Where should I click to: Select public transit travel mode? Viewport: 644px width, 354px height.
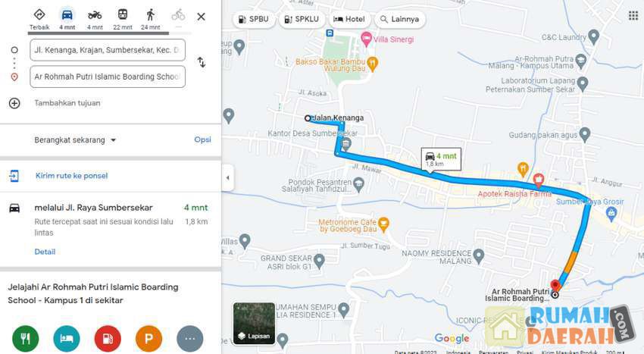[123, 19]
